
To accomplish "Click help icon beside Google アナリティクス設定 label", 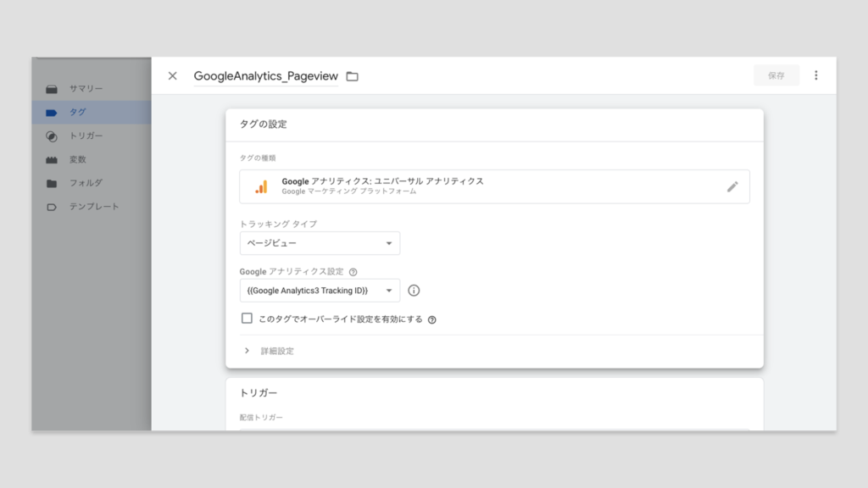I will point(353,272).
